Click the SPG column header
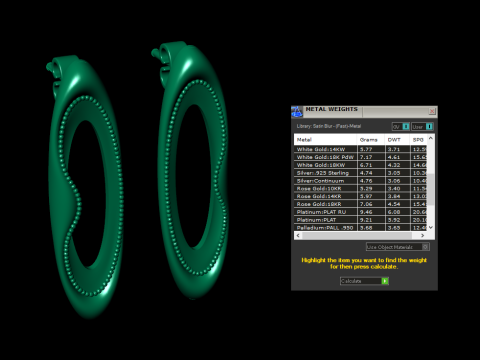 (418, 140)
